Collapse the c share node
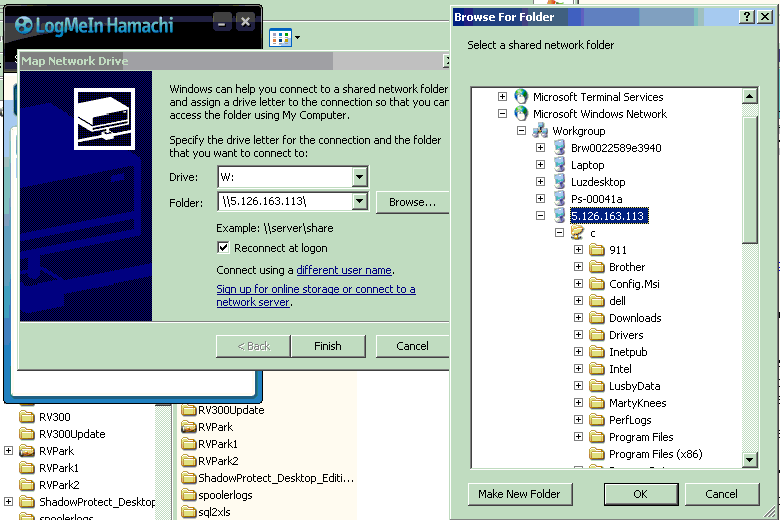The image size is (780, 520). pyautogui.click(x=559, y=232)
